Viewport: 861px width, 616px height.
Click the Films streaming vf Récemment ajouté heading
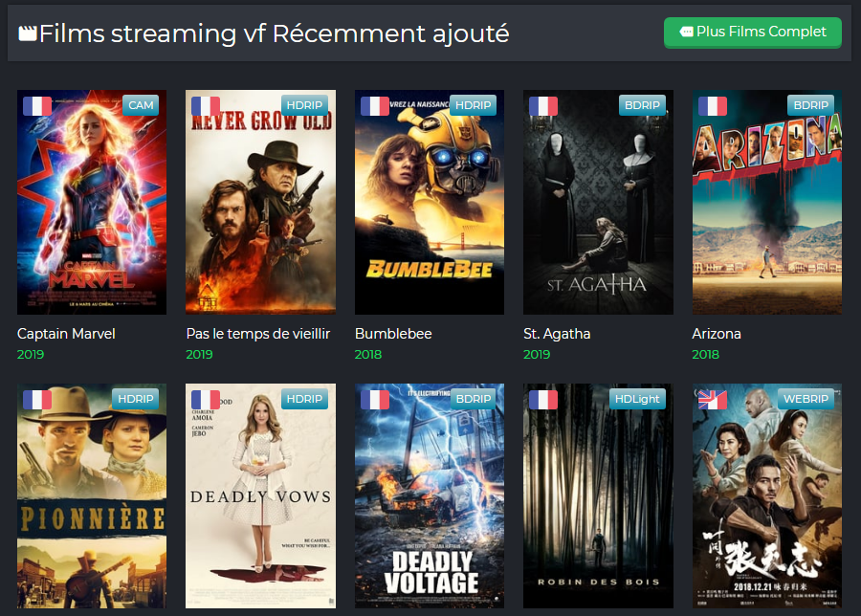coord(274,34)
